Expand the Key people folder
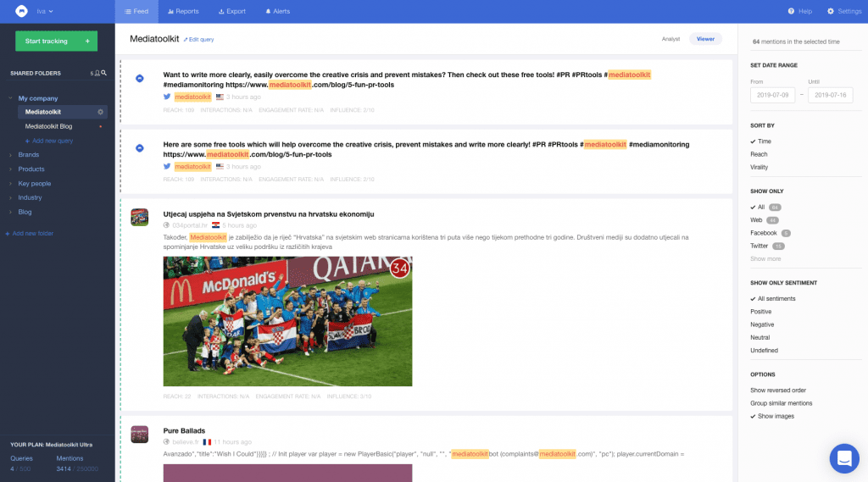This screenshot has height=482, width=868. [x=10, y=184]
